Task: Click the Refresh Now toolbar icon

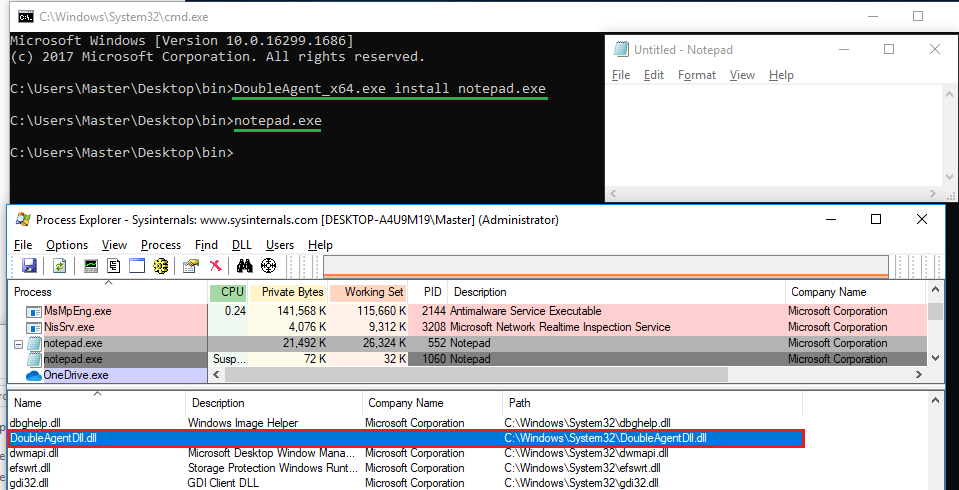Action: [x=60, y=266]
